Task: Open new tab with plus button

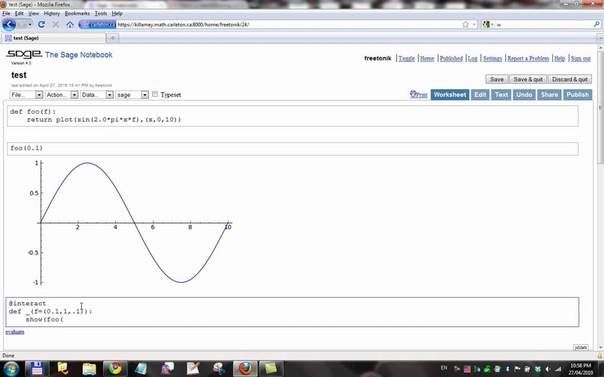Action: pyautogui.click(x=113, y=38)
